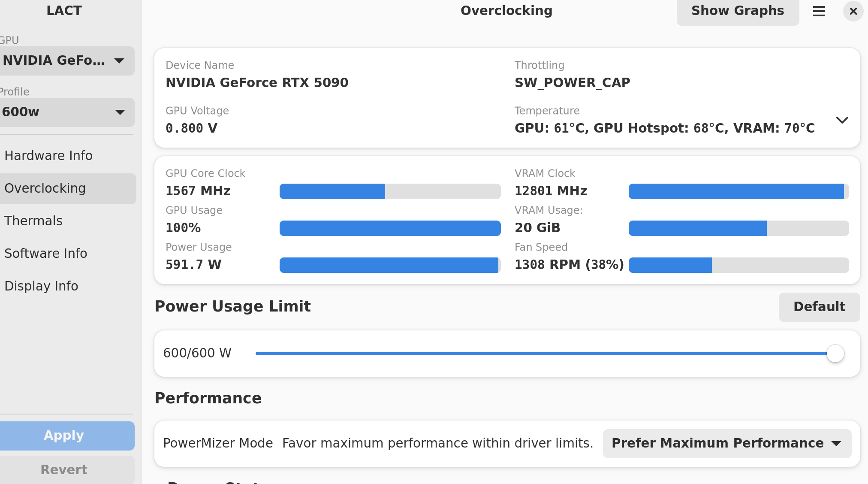Close the LACT window

tap(853, 11)
